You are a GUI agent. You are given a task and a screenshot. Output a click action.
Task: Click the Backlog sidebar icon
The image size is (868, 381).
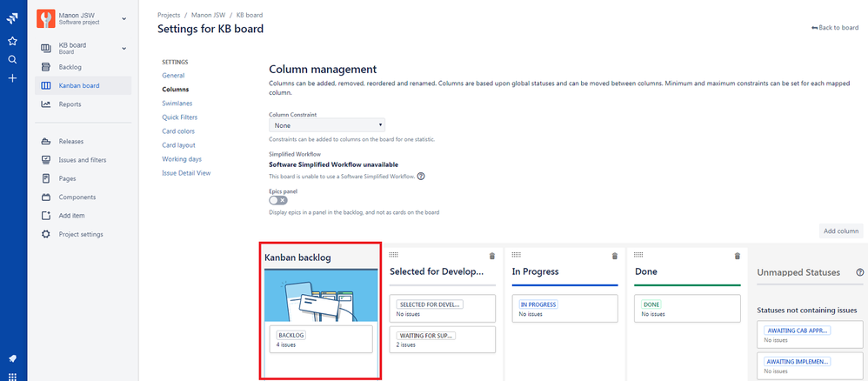46,67
